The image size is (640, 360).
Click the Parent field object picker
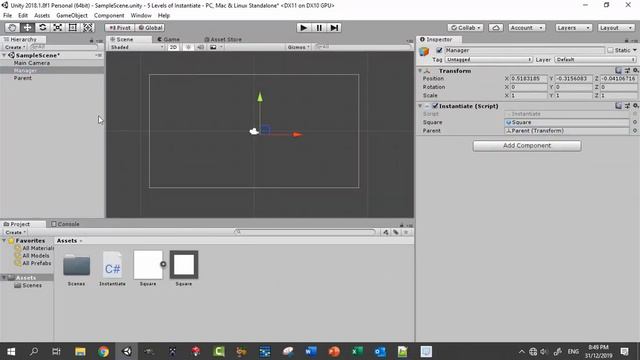point(635,131)
